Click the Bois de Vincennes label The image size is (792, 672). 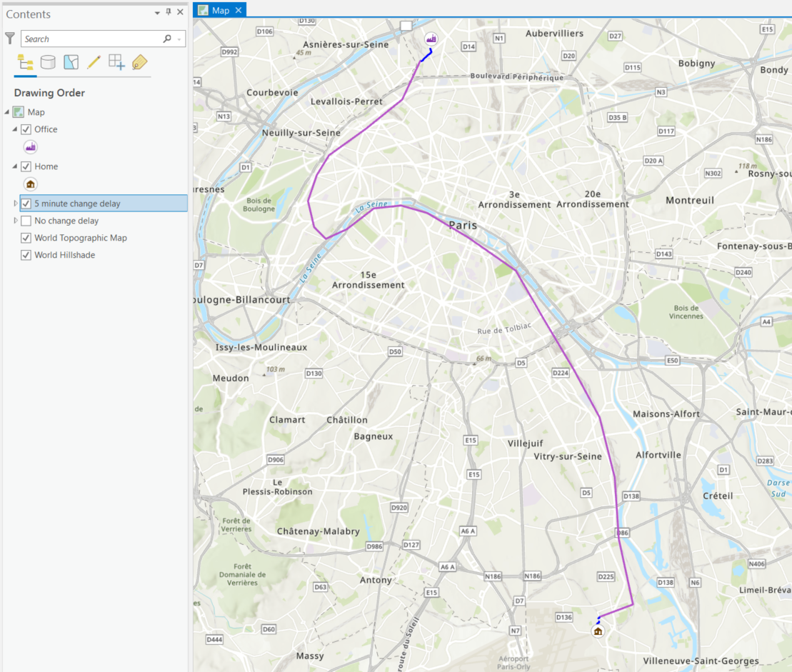pos(686,312)
